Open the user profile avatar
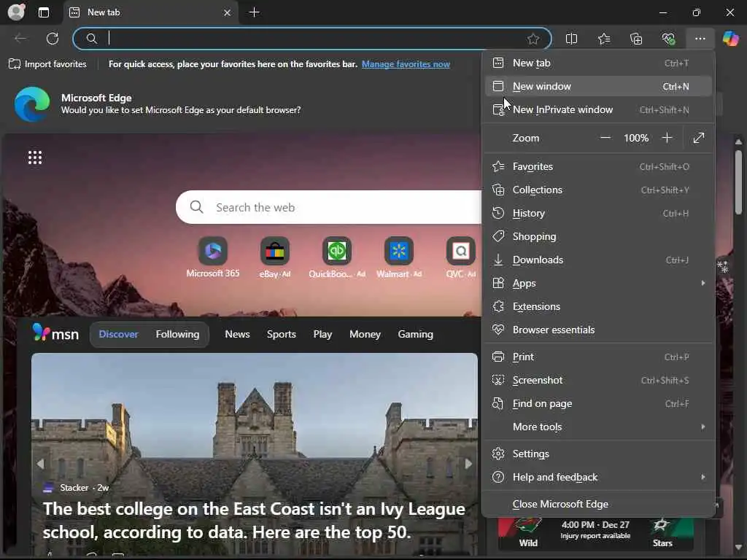The width and height of the screenshot is (747, 560). [16, 12]
